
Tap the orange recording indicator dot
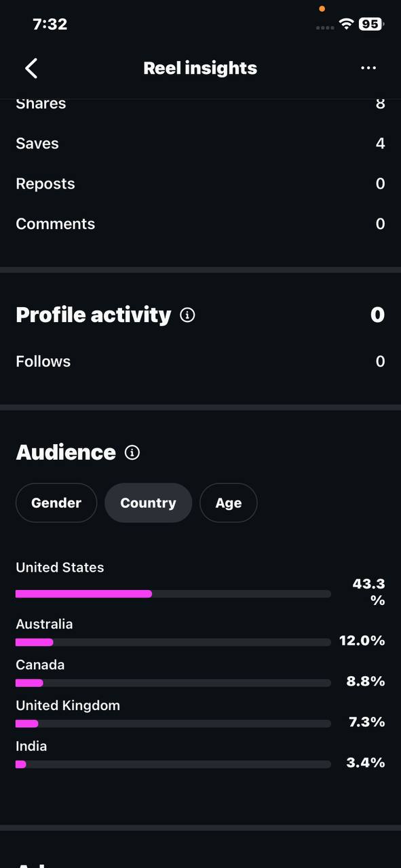point(322,9)
